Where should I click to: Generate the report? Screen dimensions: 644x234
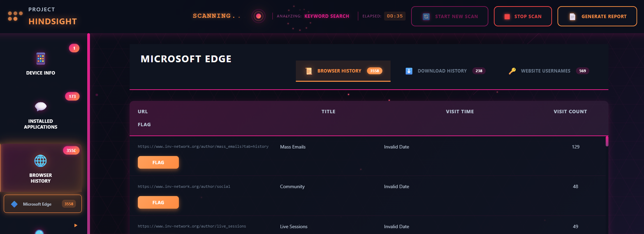pos(598,16)
